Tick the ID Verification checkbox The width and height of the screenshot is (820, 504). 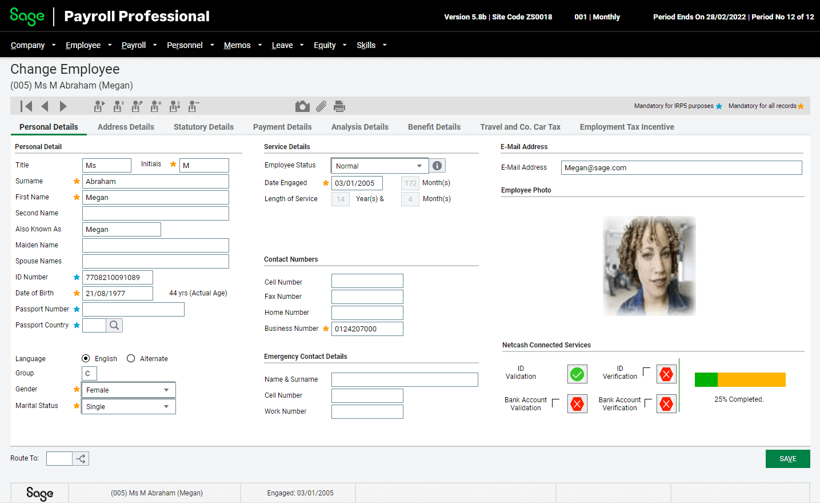(x=647, y=371)
